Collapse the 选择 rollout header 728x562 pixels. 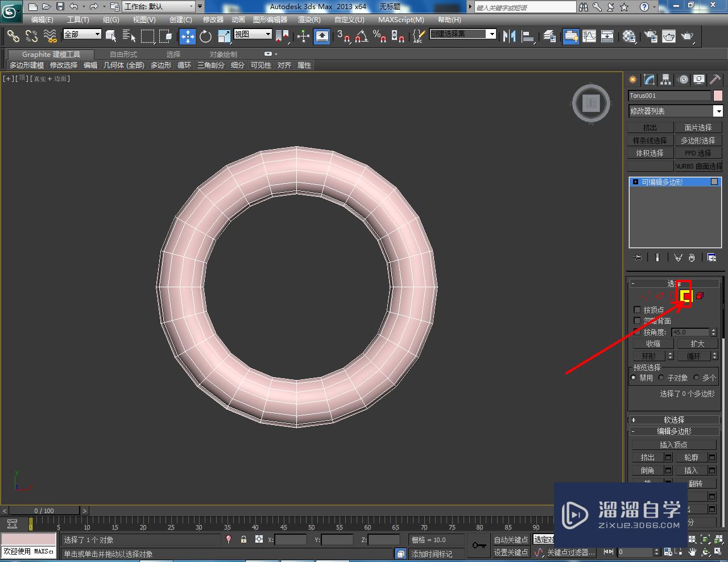(674, 283)
